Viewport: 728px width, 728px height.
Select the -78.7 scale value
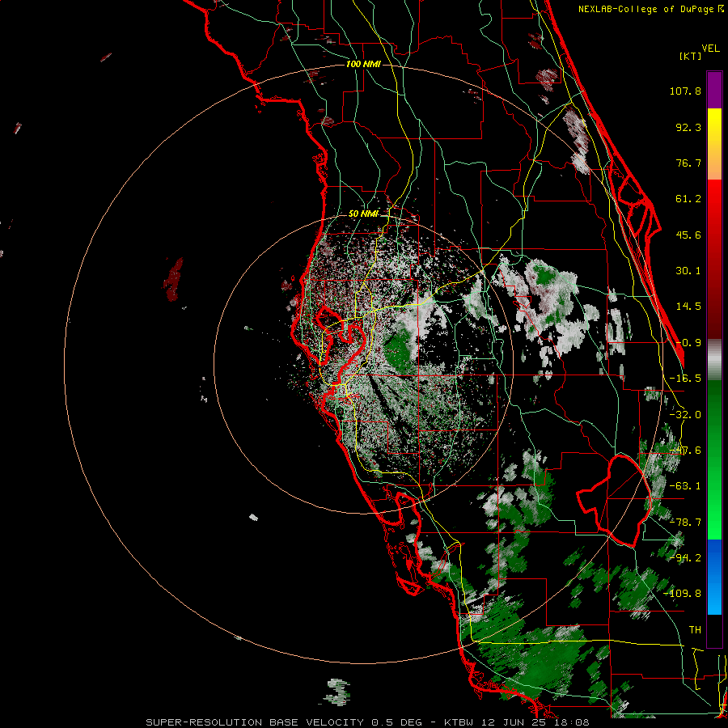[x=685, y=523]
